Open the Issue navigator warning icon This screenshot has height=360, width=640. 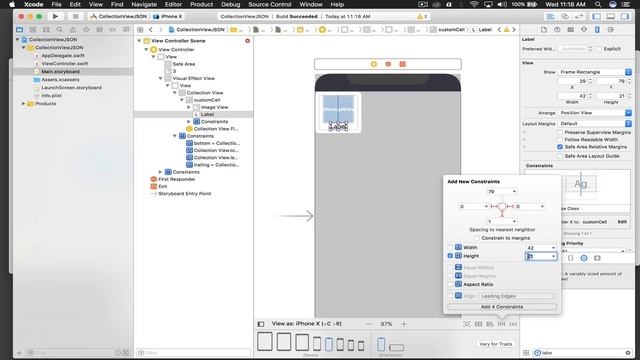point(73,30)
